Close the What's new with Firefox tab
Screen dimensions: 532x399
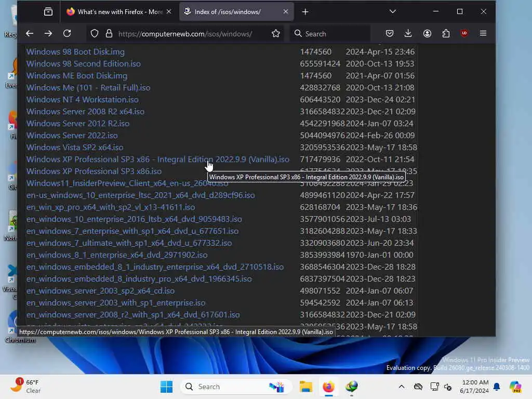click(x=169, y=11)
